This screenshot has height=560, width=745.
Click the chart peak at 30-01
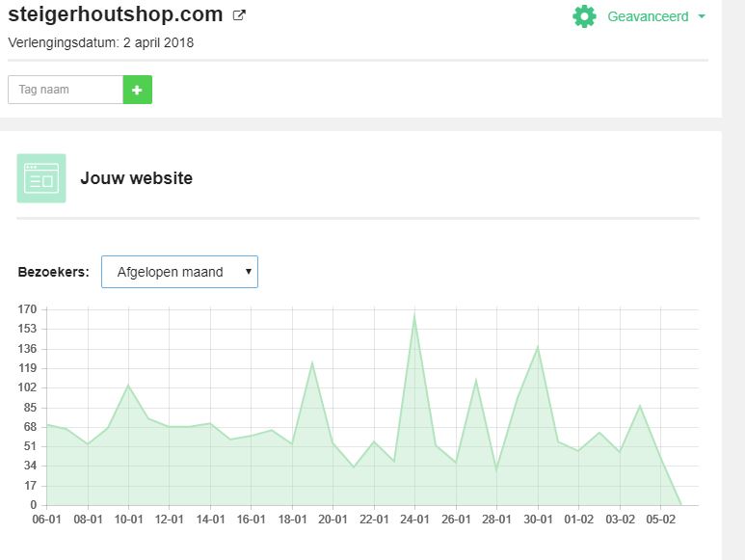coord(538,347)
